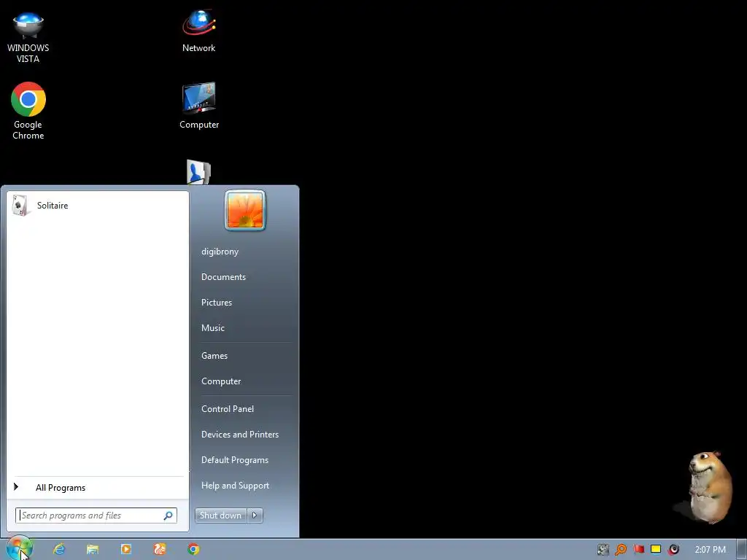Viewport: 747px width, 560px height.
Task: Click the Shut down button
Action: coord(221,516)
